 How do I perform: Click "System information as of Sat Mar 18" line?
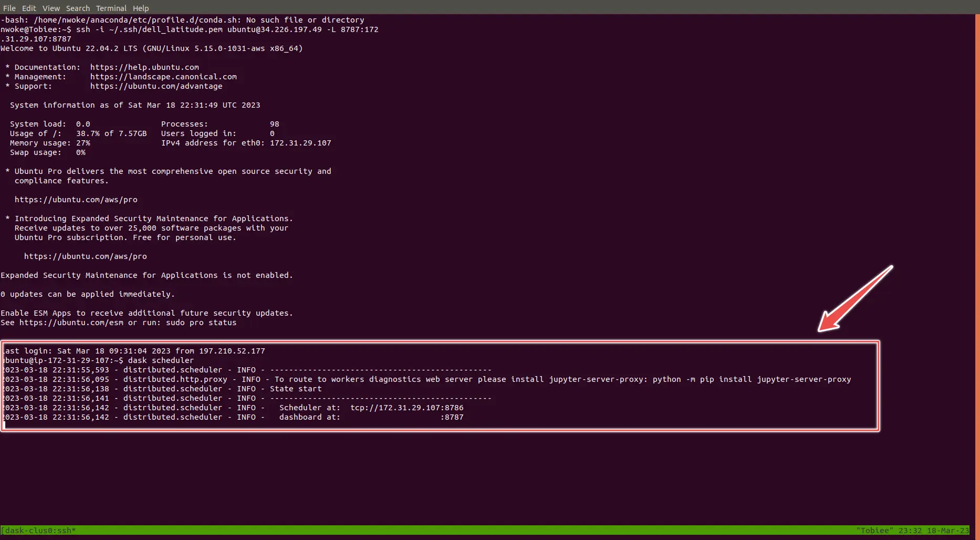[135, 105]
